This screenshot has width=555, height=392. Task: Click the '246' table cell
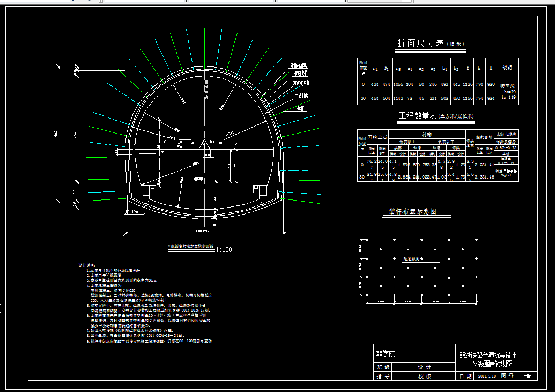(x=433, y=84)
